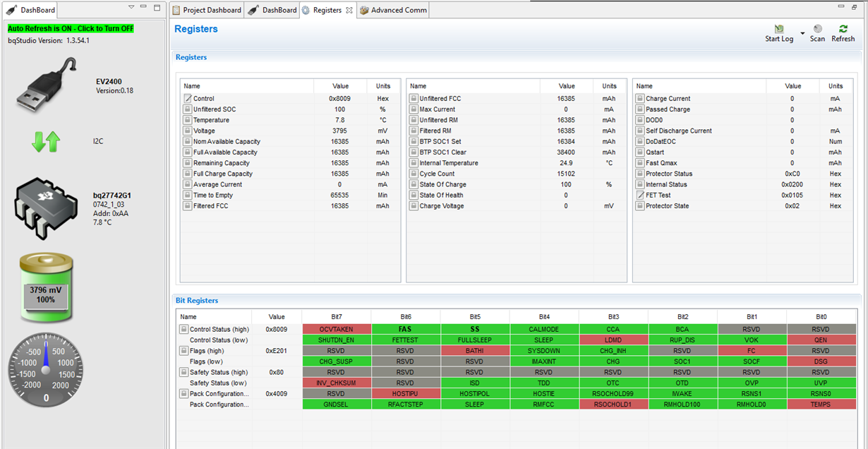Click the bq27742G1 chip icon
The width and height of the screenshot is (868, 449).
(x=46, y=209)
